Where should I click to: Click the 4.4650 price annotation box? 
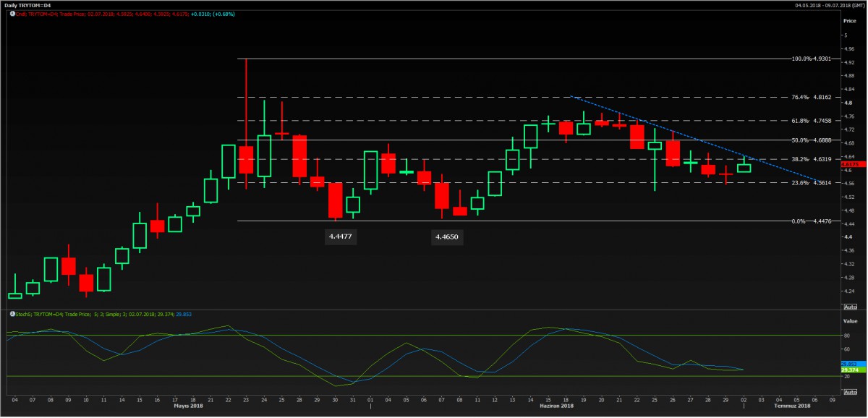(446, 236)
